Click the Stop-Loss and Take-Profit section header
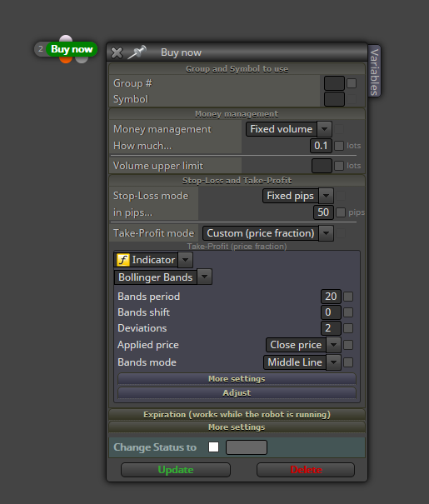 [x=237, y=181]
